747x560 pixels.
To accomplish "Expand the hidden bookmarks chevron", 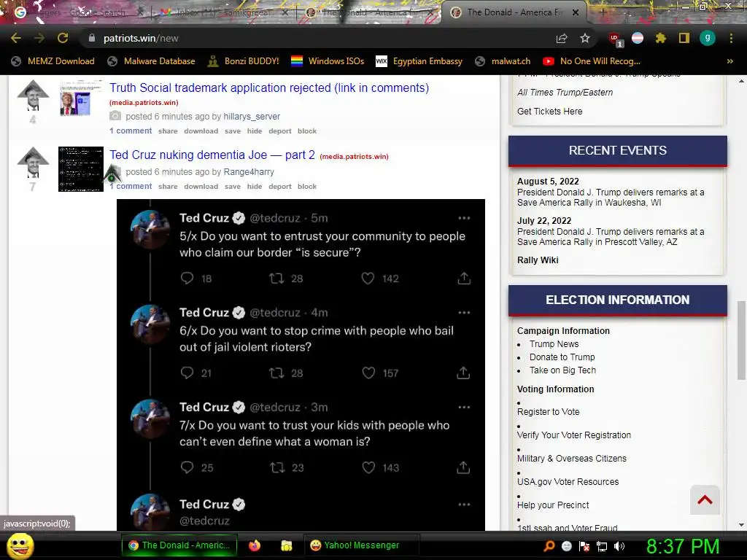I will 729,61.
